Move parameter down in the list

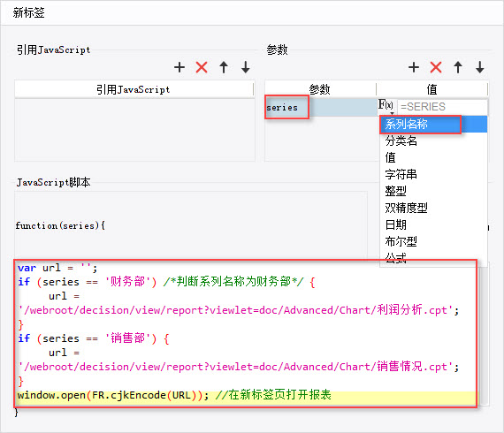tap(480, 67)
